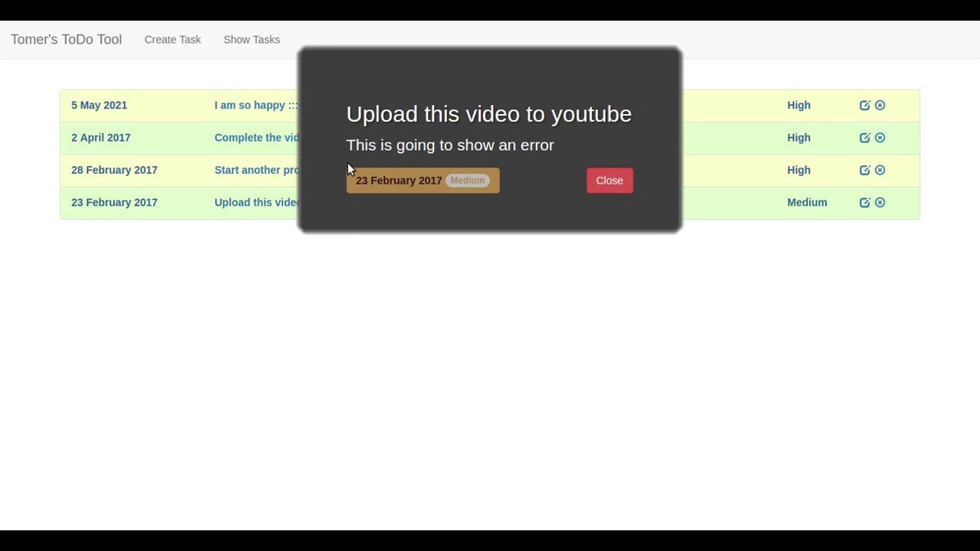The width and height of the screenshot is (980, 551).
Task: Open the 'Start another pro' task title
Action: [256, 170]
